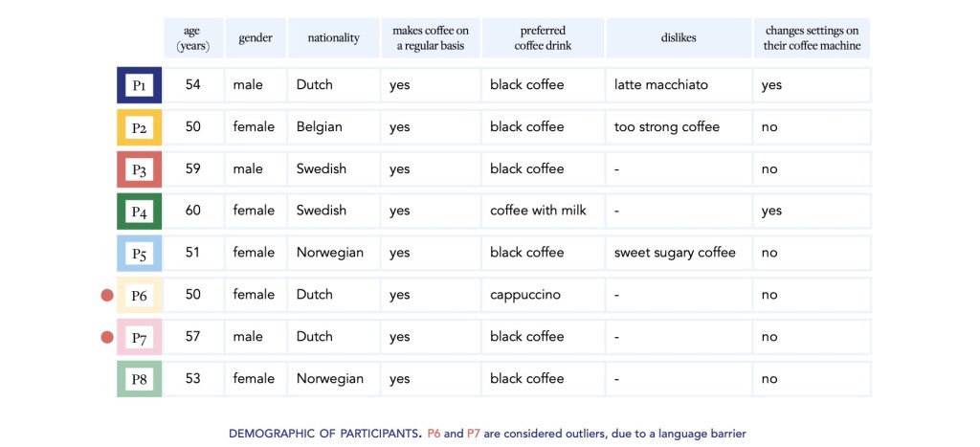Image resolution: width=980 pixels, height=447 pixels.
Task: Select the yellow P2 participant badge
Action: (139, 127)
